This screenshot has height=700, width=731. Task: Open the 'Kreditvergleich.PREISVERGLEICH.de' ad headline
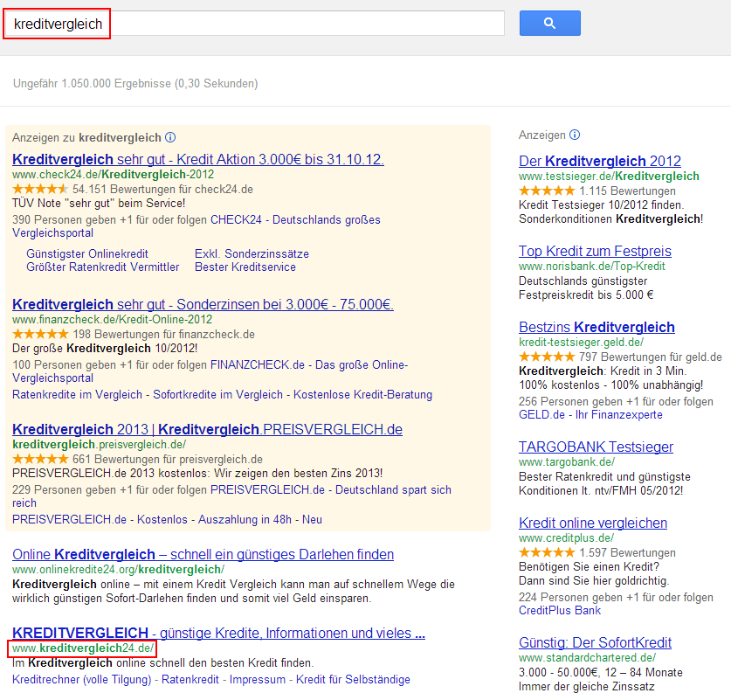pyautogui.click(x=207, y=429)
